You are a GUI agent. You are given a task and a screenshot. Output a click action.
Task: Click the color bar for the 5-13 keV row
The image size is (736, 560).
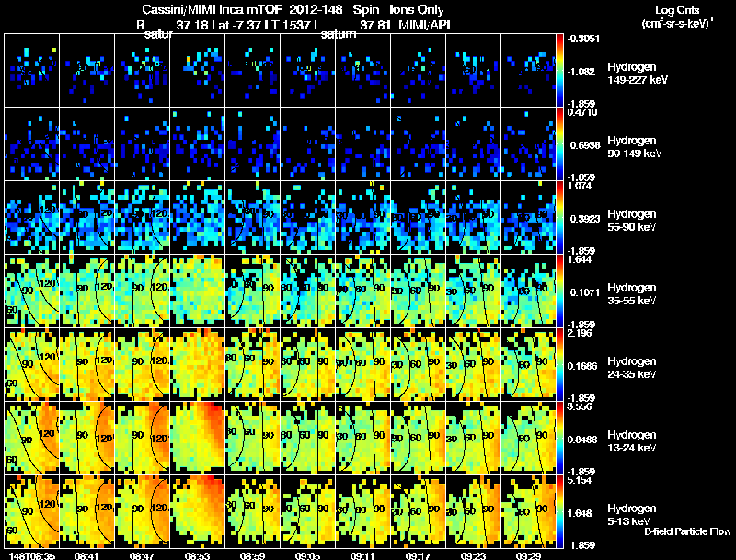559,512
